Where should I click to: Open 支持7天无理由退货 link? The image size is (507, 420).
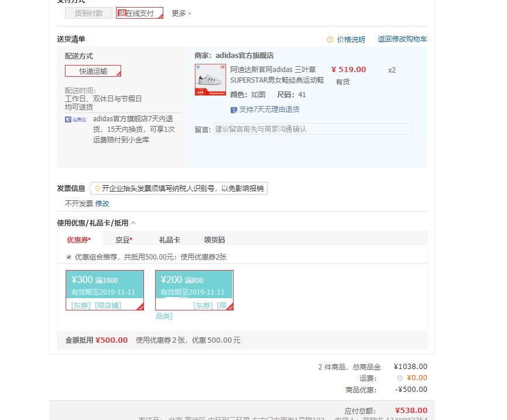269,110
